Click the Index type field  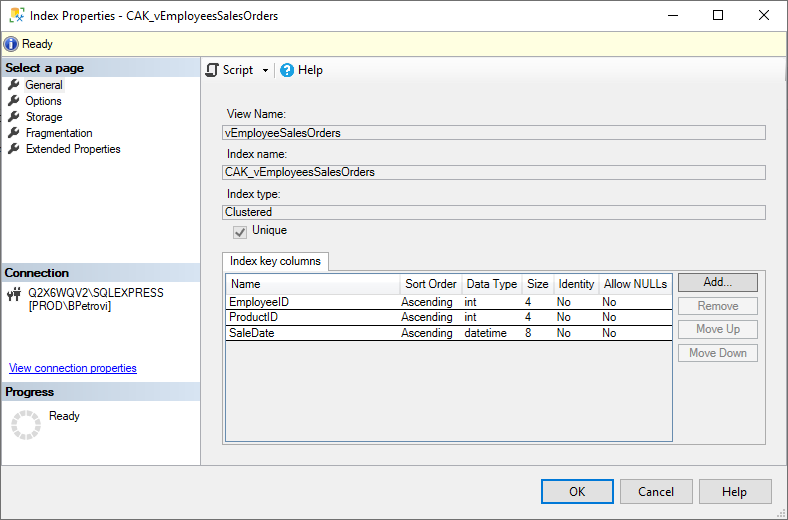494,212
